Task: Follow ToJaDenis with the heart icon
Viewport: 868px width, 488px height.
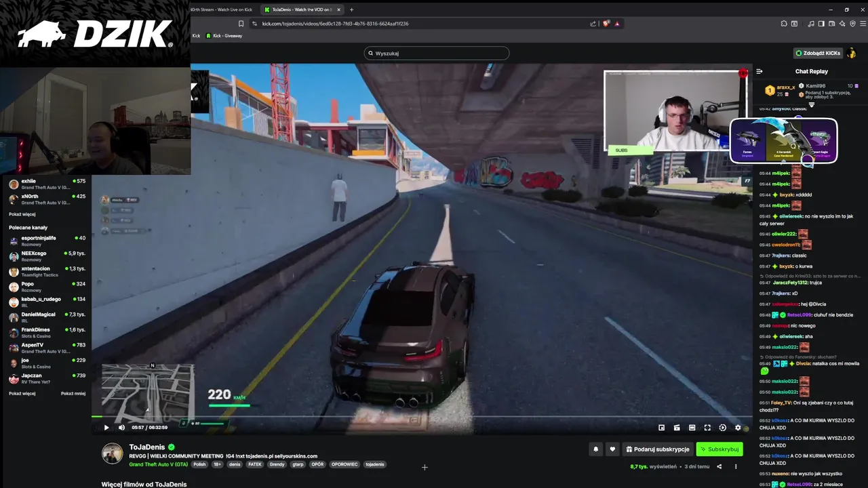Action: 612,449
